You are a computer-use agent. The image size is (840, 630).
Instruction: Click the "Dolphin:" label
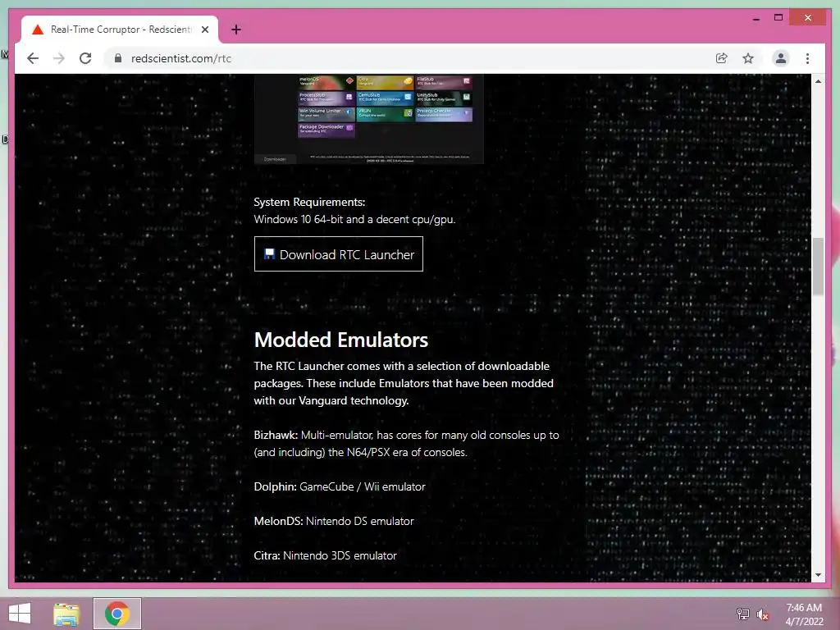tap(275, 486)
